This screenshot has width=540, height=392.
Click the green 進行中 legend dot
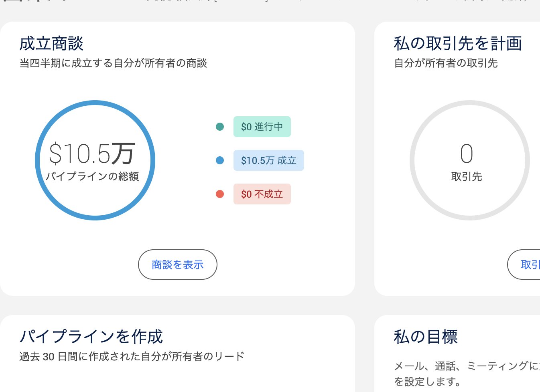coord(220,127)
